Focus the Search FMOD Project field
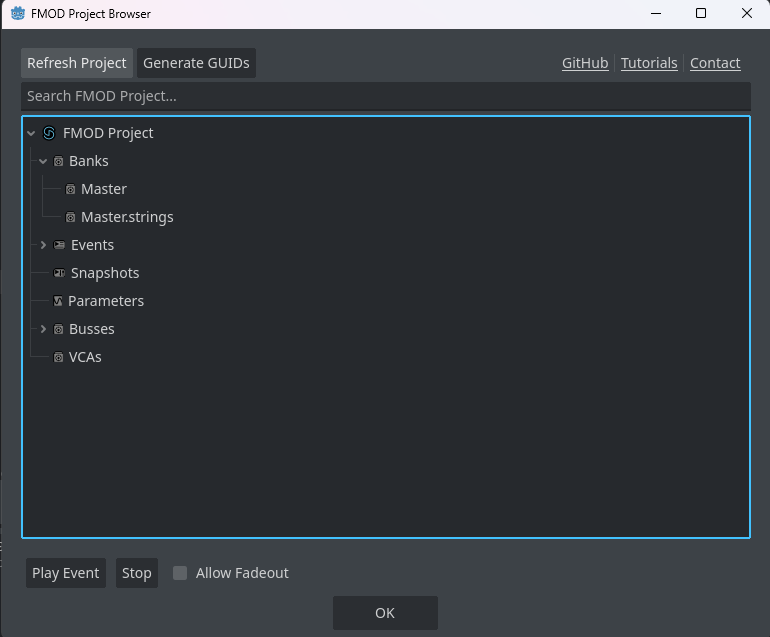 click(x=385, y=96)
